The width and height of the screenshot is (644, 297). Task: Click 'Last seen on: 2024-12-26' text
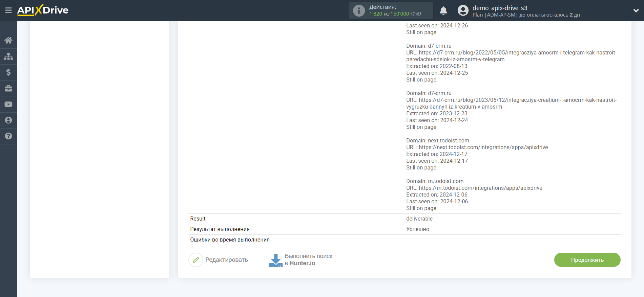tap(437, 25)
